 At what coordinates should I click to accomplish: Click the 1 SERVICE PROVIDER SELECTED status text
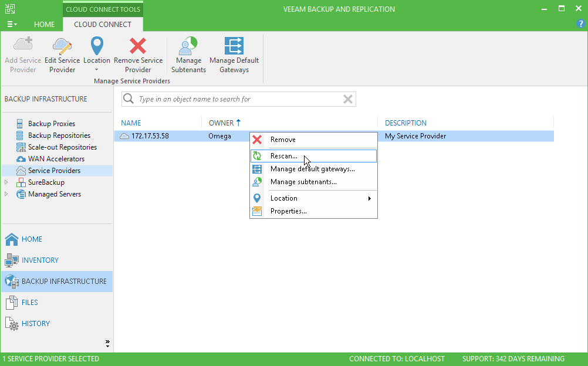(x=51, y=359)
